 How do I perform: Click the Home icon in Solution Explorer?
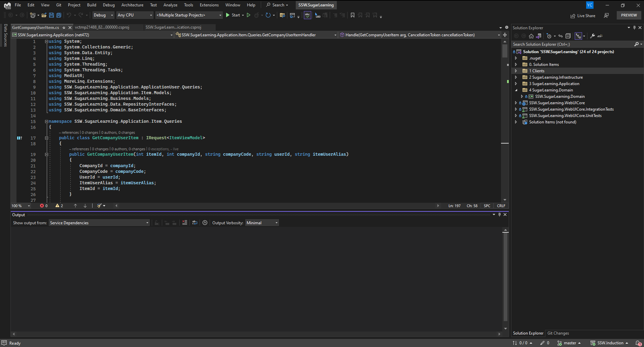click(x=531, y=36)
